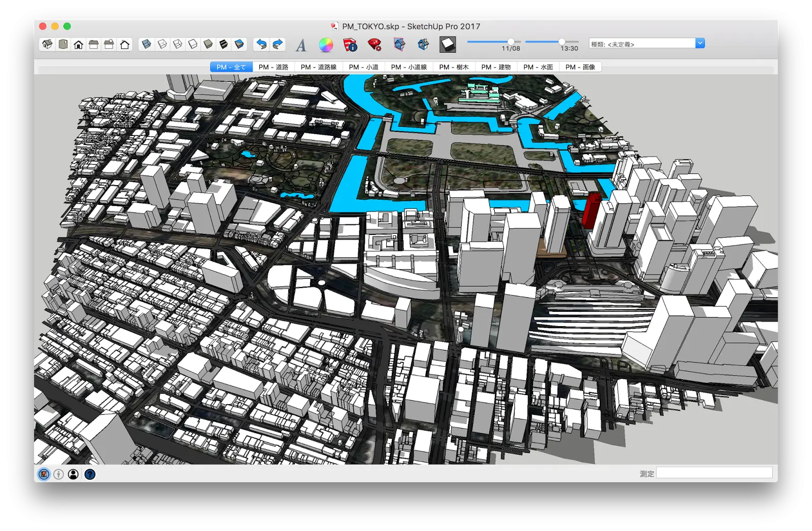This screenshot has width=812, height=531.
Task: Adjust the date slider at 11/08
Action: click(x=511, y=42)
